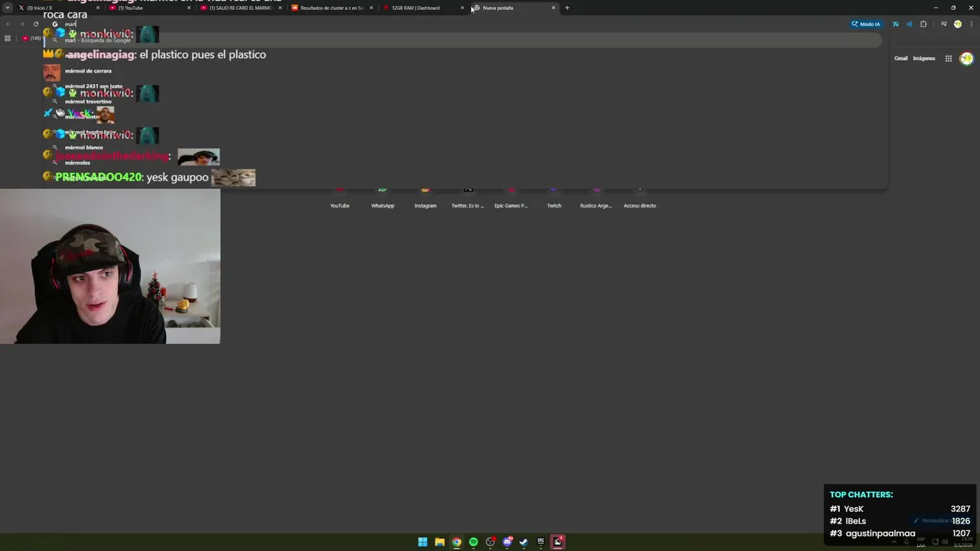Open Epic Games Launcher from the taskbar
Viewport: 980px width, 551px height.
click(x=541, y=542)
